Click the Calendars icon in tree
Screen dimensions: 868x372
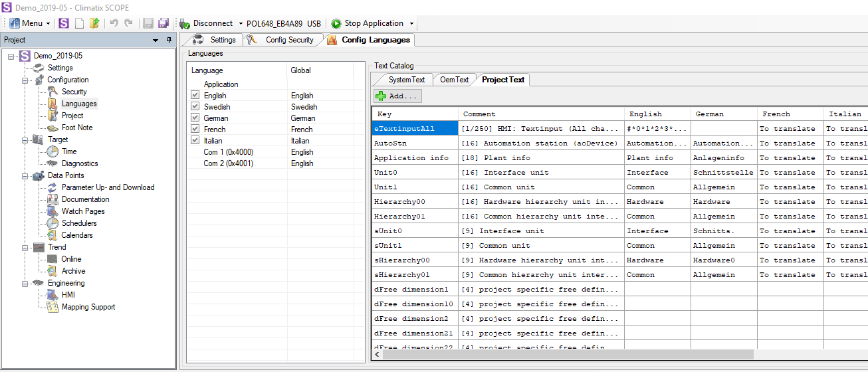coord(53,235)
